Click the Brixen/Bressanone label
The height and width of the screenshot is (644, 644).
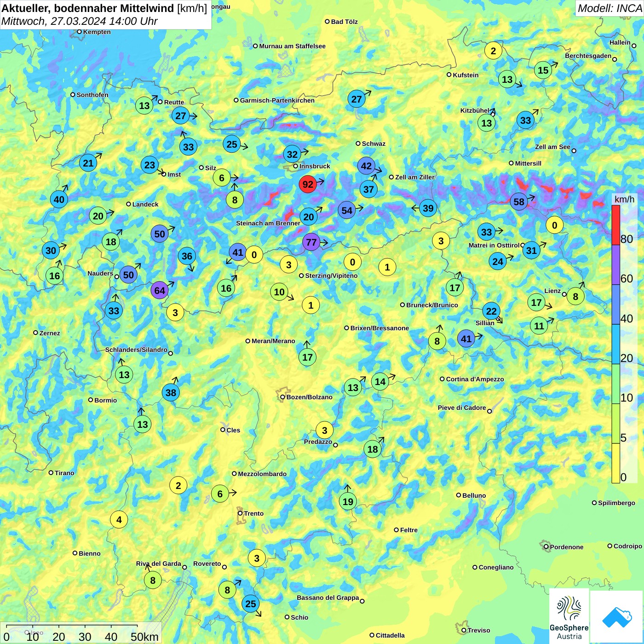[379, 328]
